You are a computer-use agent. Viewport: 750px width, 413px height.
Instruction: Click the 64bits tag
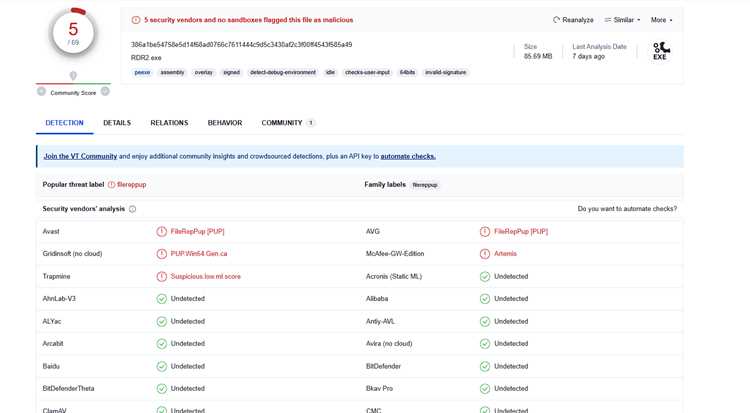(x=408, y=73)
